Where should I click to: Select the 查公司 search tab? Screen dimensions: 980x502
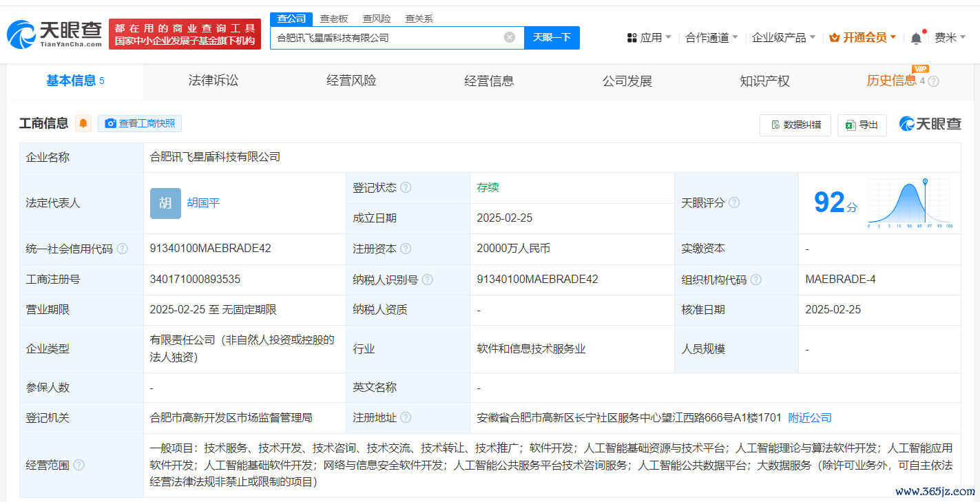tap(291, 19)
